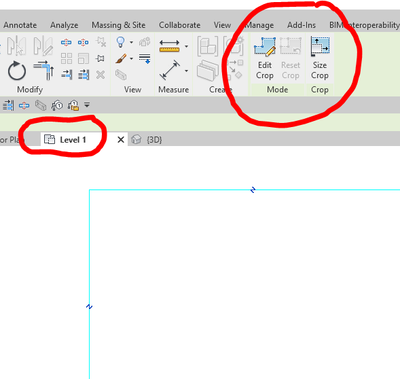Select the Trim/Extend to Corner tool
This screenshot has width=400, height=379.
pyautogui.click(x=44, y=70)
